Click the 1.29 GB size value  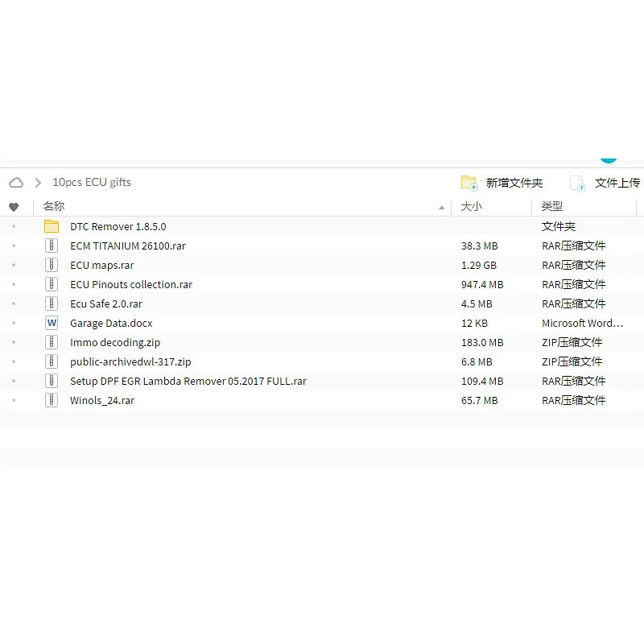coord(478,266)
